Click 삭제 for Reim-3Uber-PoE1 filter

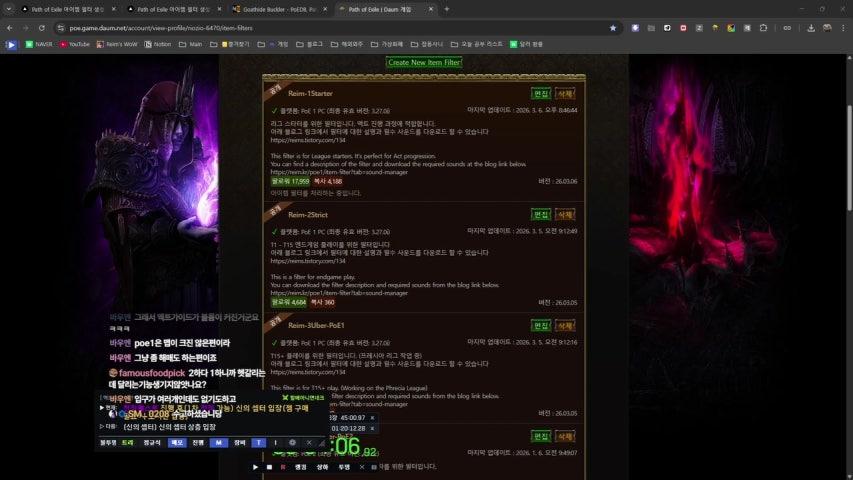point(565,325)
